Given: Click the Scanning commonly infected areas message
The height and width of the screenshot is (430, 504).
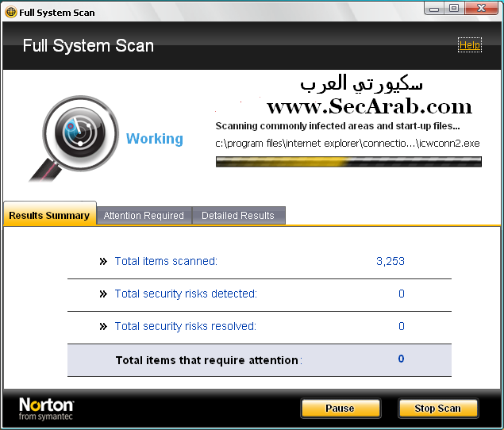Looking at the screenshot, I should tap(337, 126).
